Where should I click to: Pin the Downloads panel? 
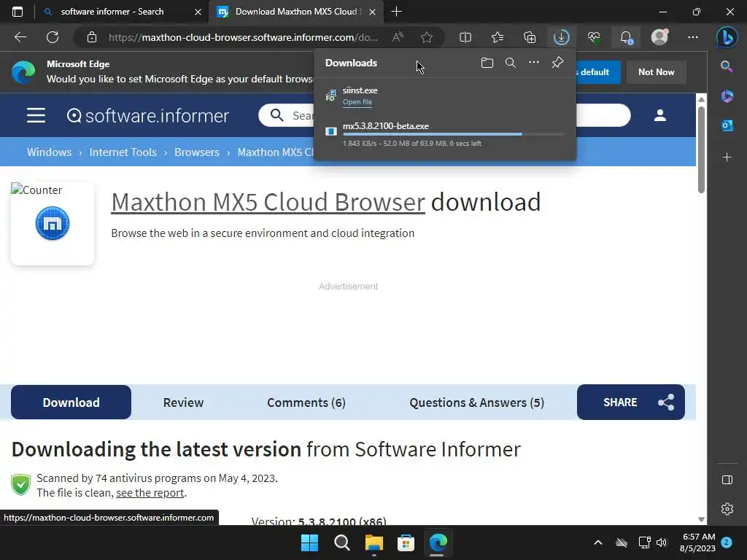click(557, 63)
